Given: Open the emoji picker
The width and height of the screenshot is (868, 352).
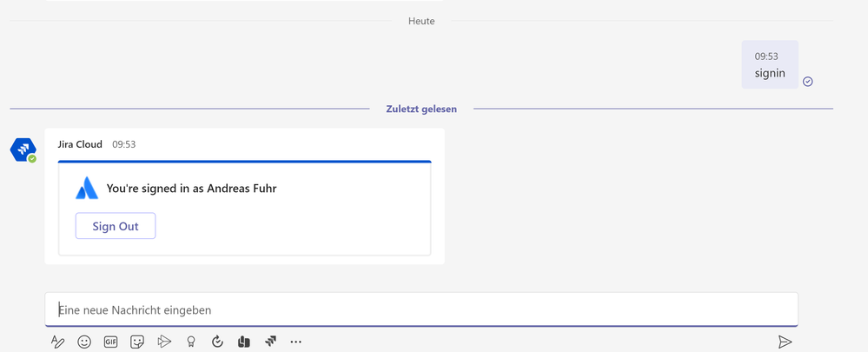Looking at the screenshot, I should pos(84,342).
